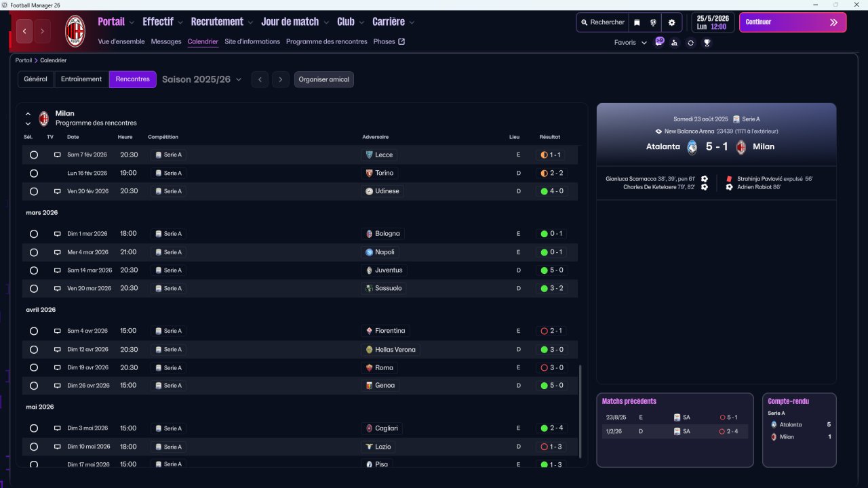
Task: Click the up chevron beside Milan header
Action: pos(28,114)
